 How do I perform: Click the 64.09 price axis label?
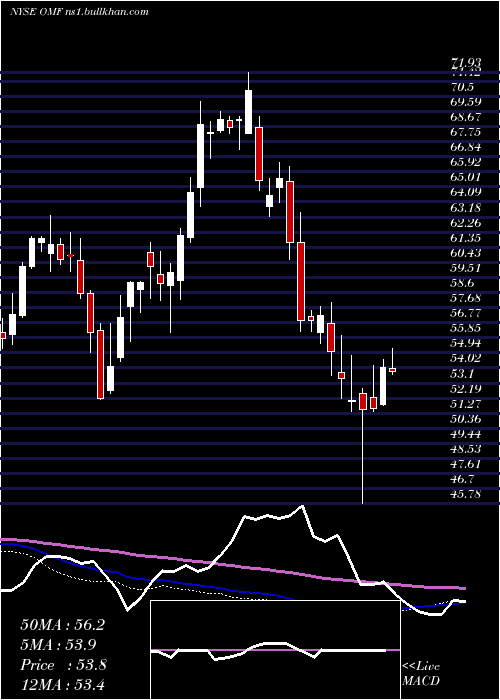pos(466,192)
